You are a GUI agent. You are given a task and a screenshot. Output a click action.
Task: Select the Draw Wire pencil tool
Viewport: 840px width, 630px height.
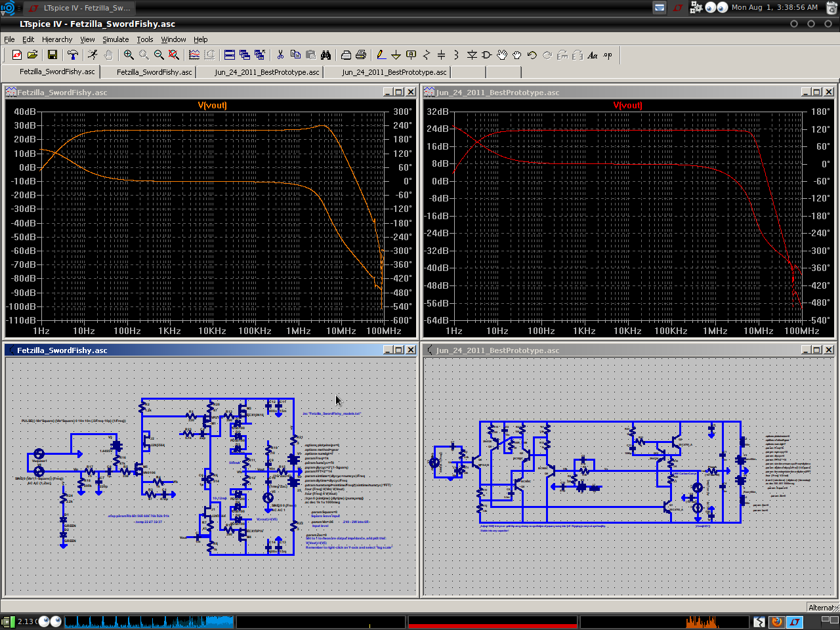click(x=381, y=55)
